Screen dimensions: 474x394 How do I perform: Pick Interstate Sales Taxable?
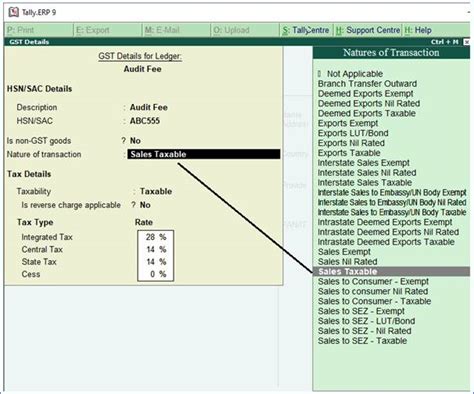(365, 183)
